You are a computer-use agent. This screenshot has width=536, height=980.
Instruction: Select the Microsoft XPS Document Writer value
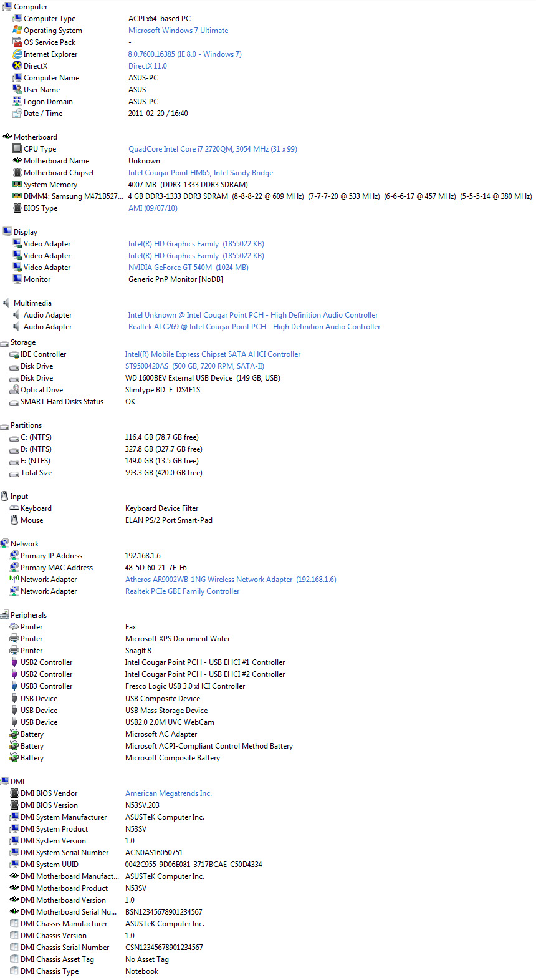pyautogui.click(x=178, y=638)
